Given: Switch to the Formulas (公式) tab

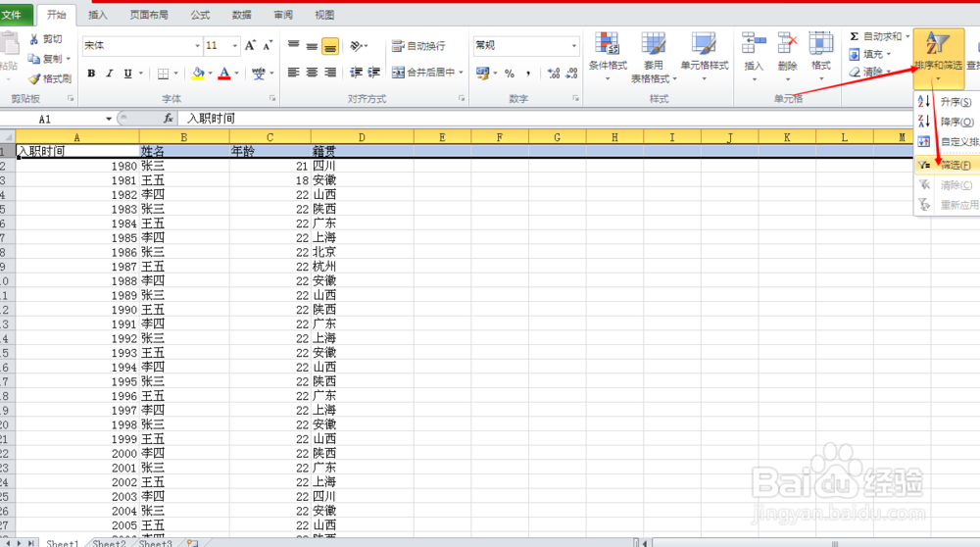Looking at the screenshot, I should tap(200, 15).
